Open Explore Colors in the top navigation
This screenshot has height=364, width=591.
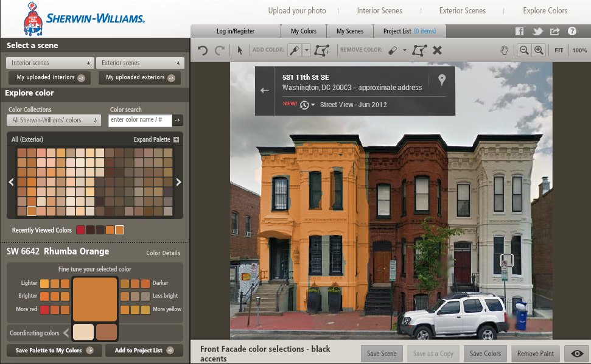[545, 10]
